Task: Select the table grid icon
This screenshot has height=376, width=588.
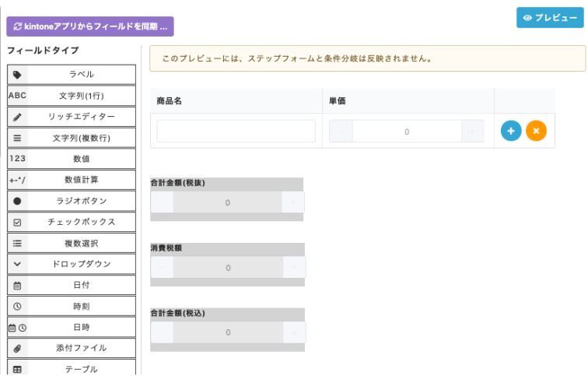Action: tap(17, 369)
